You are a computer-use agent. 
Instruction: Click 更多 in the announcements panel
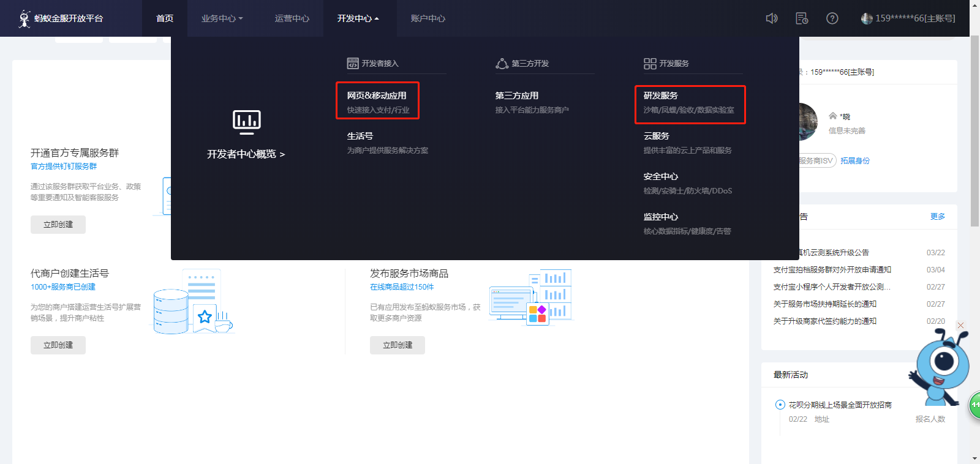coord(938,217)
